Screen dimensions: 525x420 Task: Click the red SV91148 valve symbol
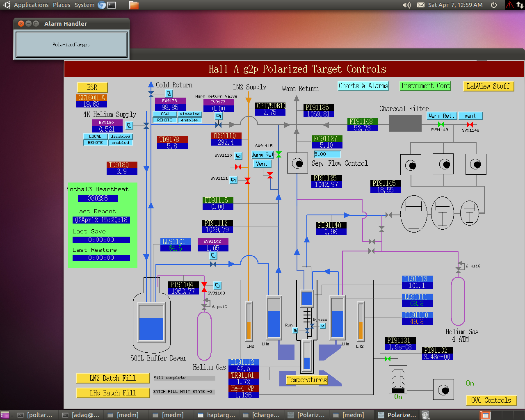[470, 124]
